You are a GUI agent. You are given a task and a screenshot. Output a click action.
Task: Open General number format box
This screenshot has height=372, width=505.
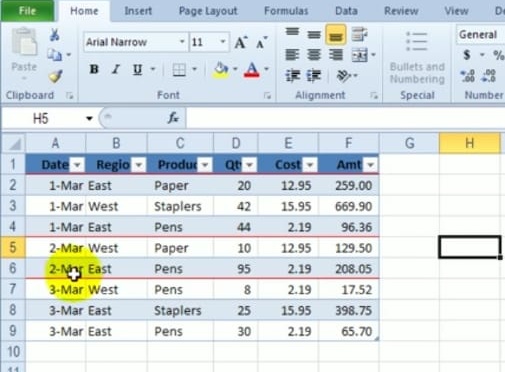click(x=481, y=35)
